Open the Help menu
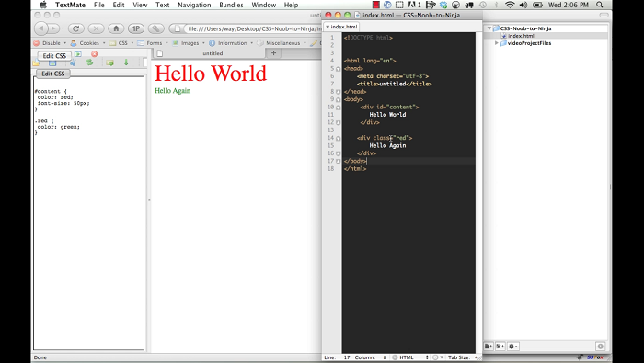The width and height of the screenshot is (644, 363). 291,5
